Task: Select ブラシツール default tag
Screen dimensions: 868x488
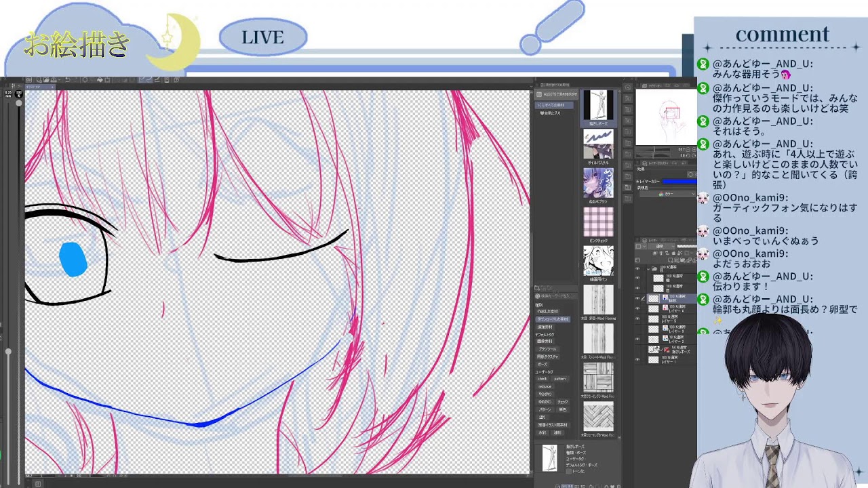Action: click(x=547, y=349)
